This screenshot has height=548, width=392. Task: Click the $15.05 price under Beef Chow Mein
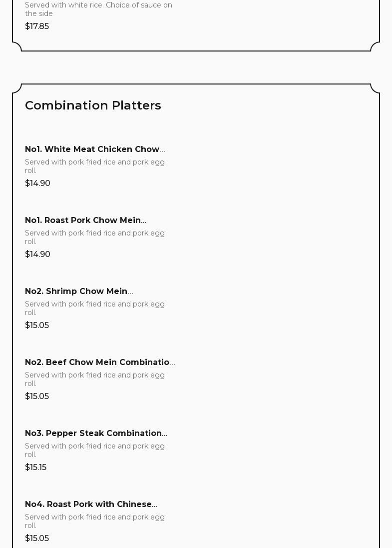37,396
